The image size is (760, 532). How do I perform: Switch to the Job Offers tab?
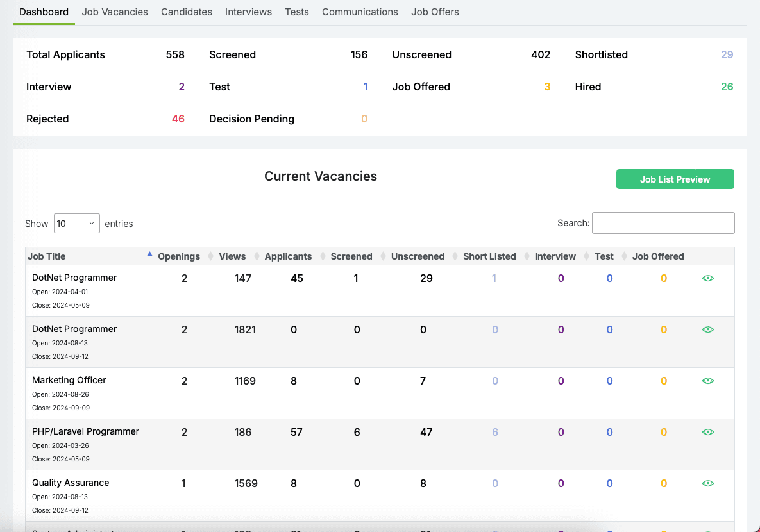tap(435, 12)
